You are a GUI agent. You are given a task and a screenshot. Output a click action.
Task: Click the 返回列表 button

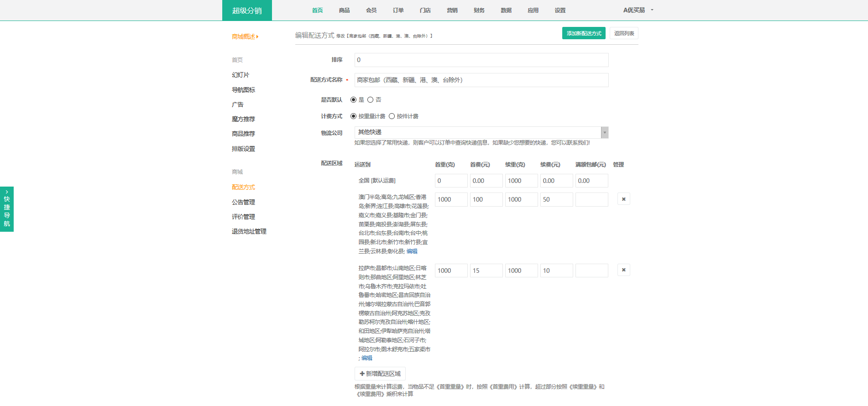(624, 33)
